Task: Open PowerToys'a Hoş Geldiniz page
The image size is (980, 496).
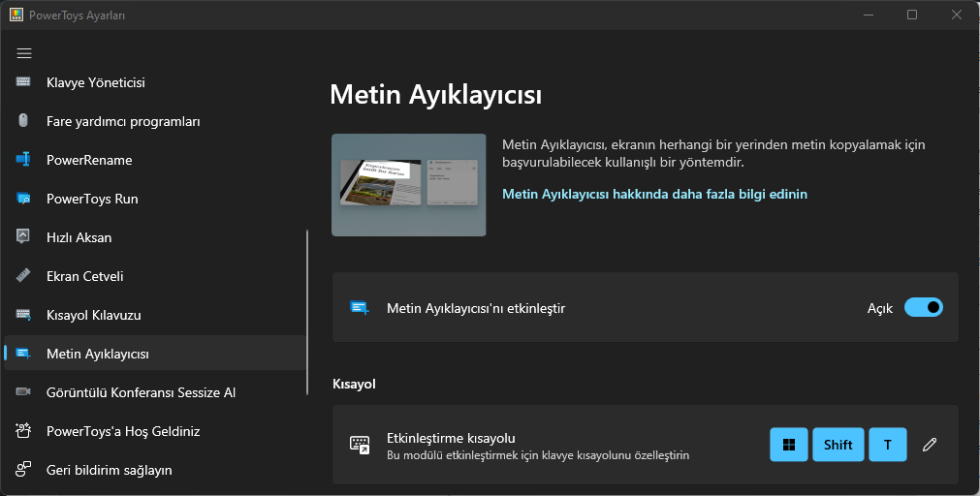Action: (155, 431)
